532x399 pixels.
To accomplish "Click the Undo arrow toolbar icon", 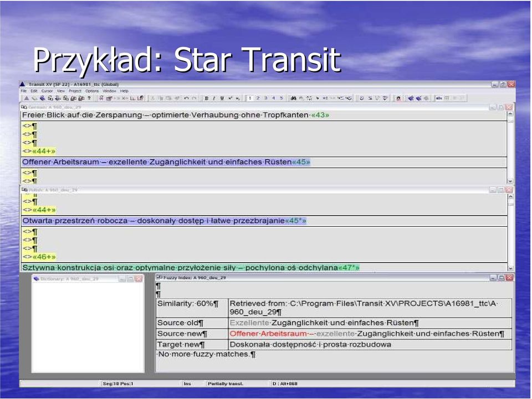I will (x=186, y=98).
